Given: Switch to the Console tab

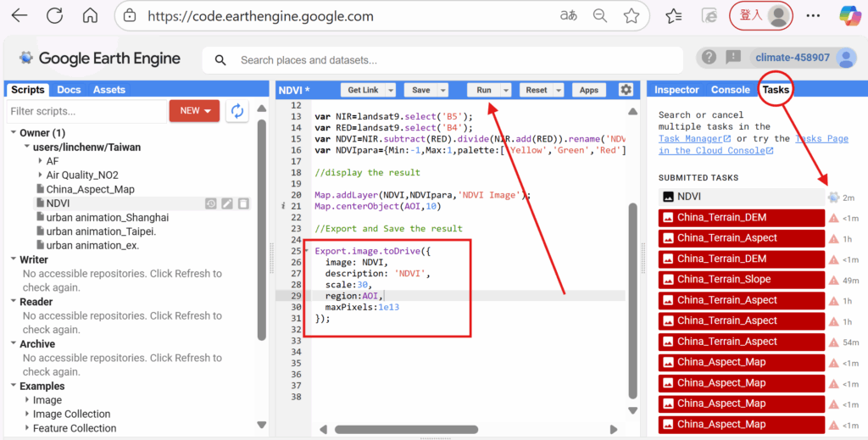Looking at the screenshot, I should 730,90.
